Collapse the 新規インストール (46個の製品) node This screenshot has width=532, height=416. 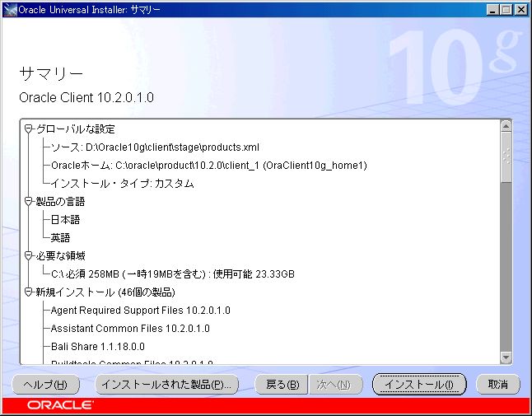point(29,292)
